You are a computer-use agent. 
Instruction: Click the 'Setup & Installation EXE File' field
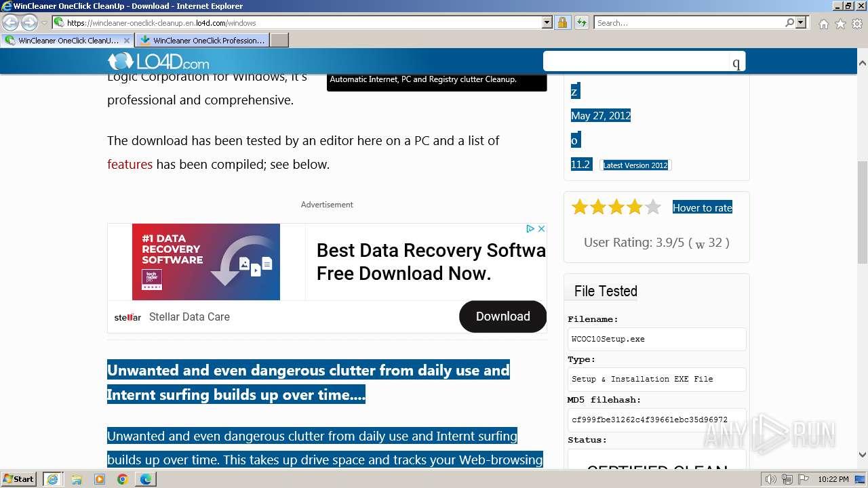[x=656, y=379]
